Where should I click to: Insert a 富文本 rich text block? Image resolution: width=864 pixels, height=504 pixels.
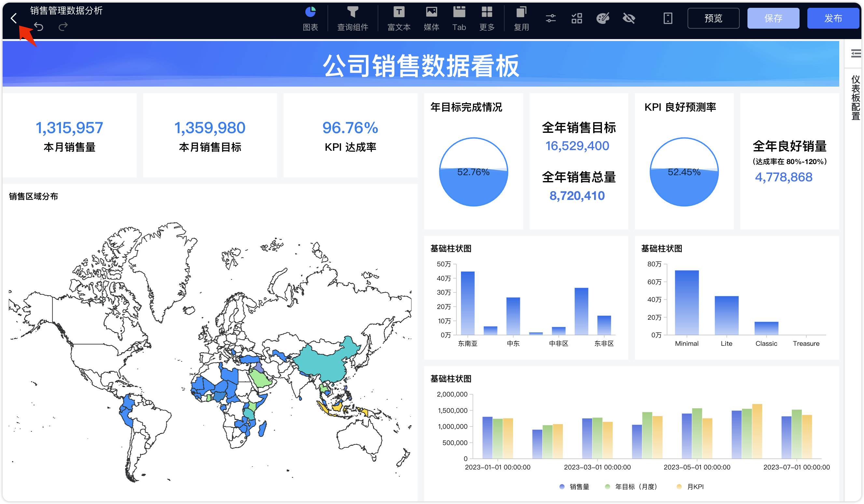point(399,19)
